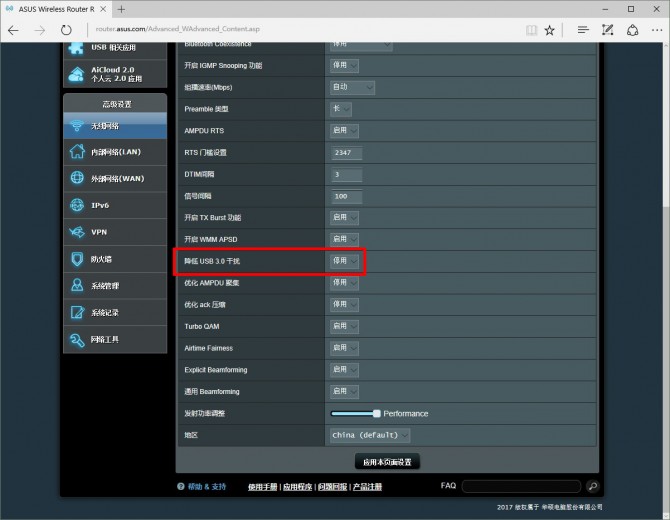Open the Preamble type dropdown
Image resolution: width=670 pixels, height=520 pixels.
click(x=341, y=109)
